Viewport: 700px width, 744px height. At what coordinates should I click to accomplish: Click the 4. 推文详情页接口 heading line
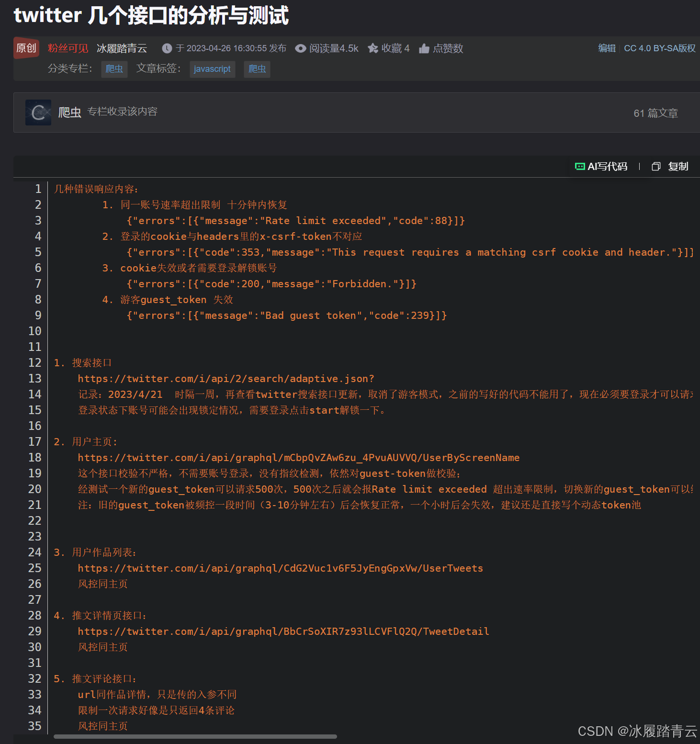(101, 616)
